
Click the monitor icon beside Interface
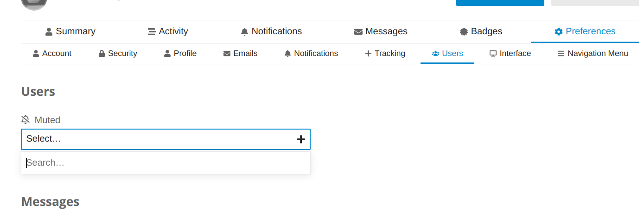coord(493,54)
